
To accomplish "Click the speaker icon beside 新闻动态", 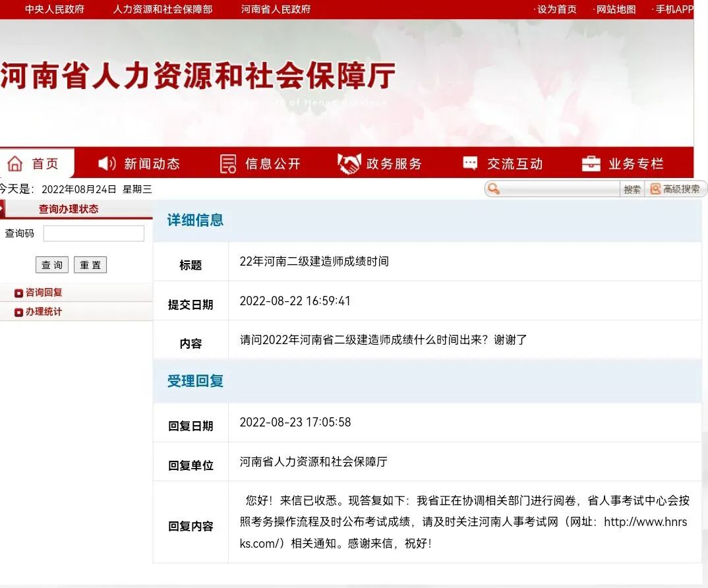I will pos(105,163).
